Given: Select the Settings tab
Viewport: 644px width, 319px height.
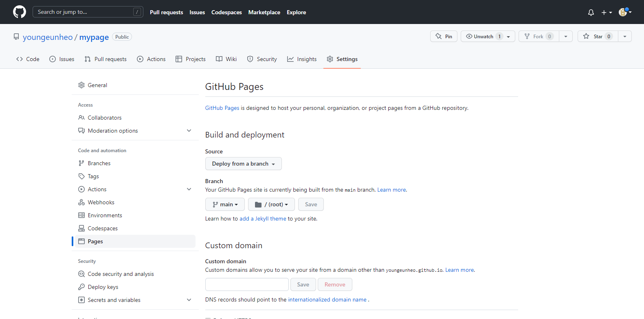Looking at the screenshot, I should 342,59.
